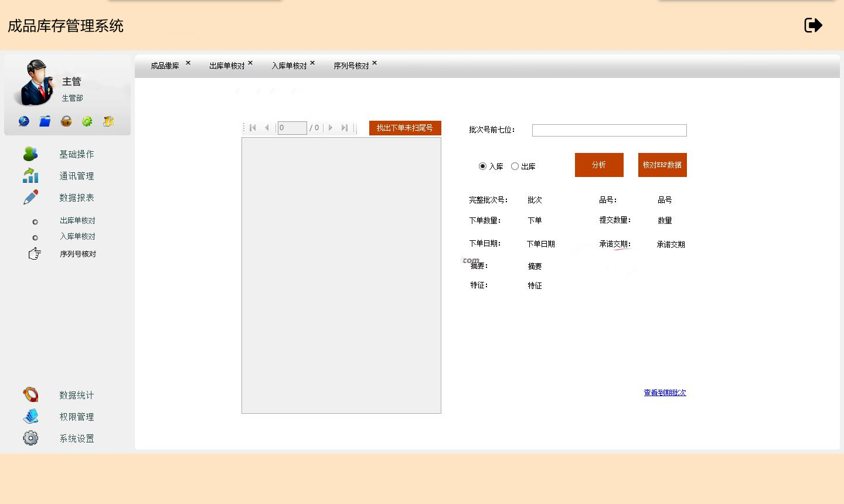844x504 pixels.
Task: Open the 查看到期批次 link
Action: pos(665,393)
